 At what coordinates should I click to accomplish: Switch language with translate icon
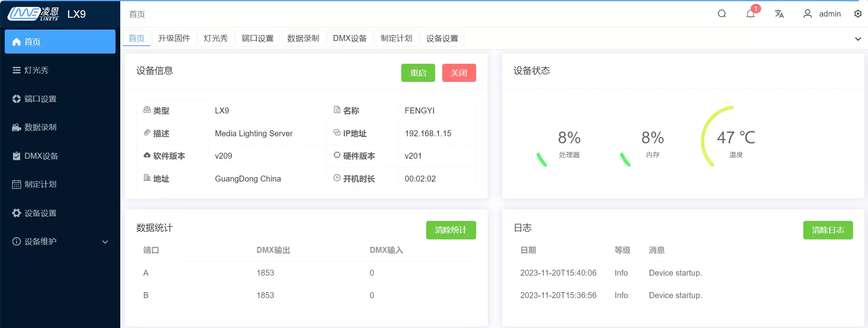[779, 14]
